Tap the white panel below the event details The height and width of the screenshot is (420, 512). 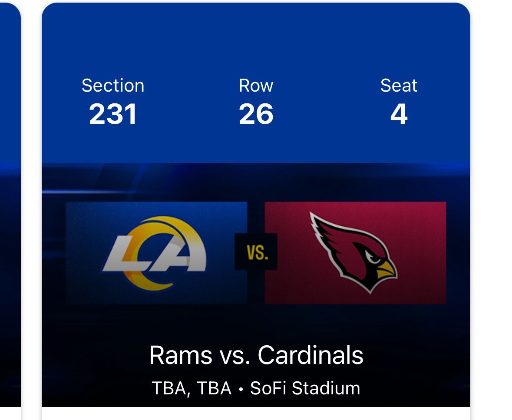pyautogui.click(x=256, y=413)
